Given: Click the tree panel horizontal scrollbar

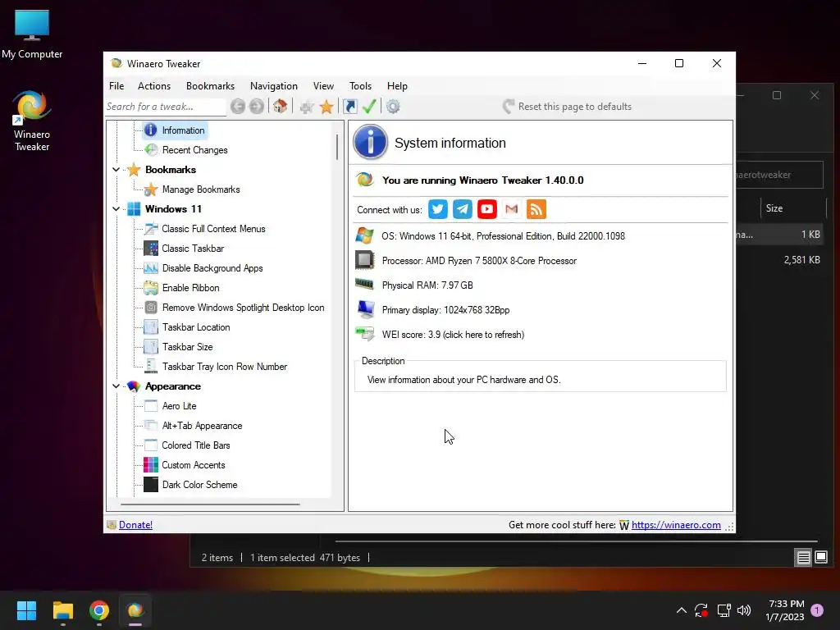Looking at the screenshot, I should click(x=210, y=504).
